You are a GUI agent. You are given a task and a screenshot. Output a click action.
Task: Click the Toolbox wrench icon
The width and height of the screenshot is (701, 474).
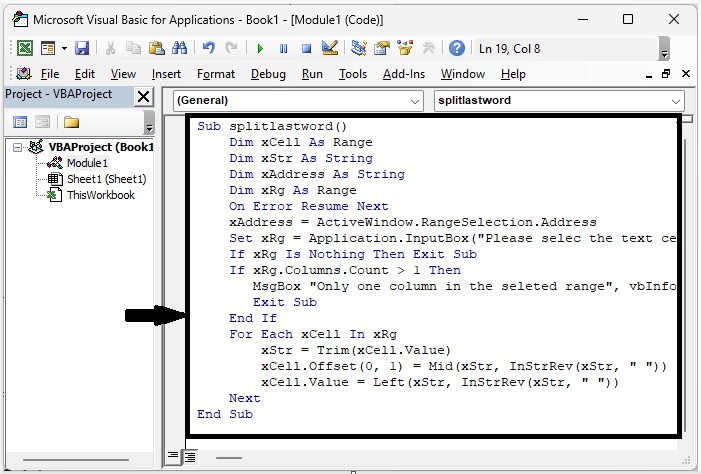click(x=428, y=48)
